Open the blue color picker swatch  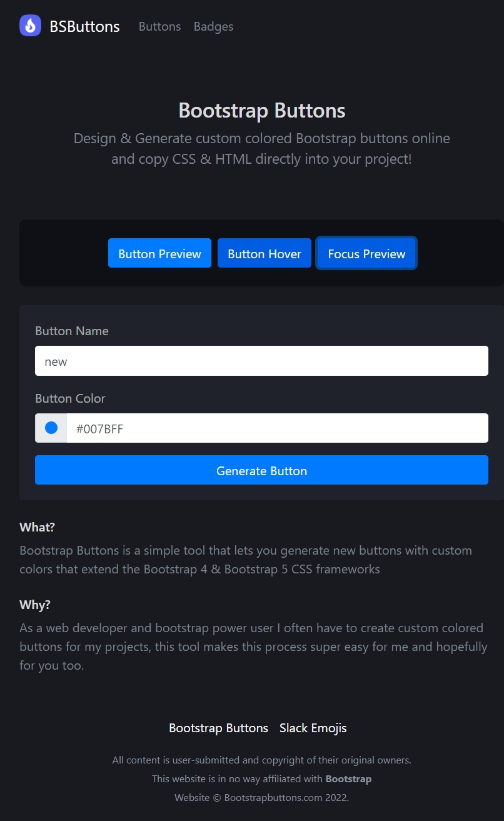pyautogui.click(x=51, y=428)
